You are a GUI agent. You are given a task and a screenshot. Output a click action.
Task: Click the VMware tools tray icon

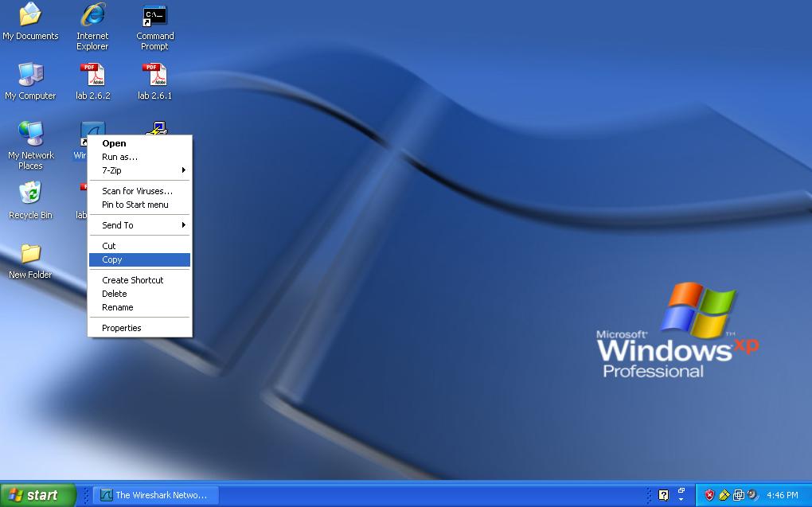click(739, 495)
